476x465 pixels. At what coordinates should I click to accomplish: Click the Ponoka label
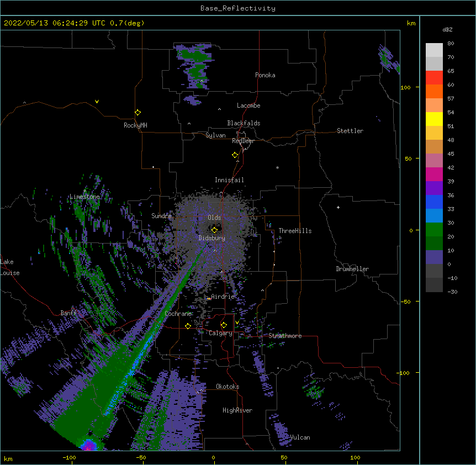coord(265,75)
